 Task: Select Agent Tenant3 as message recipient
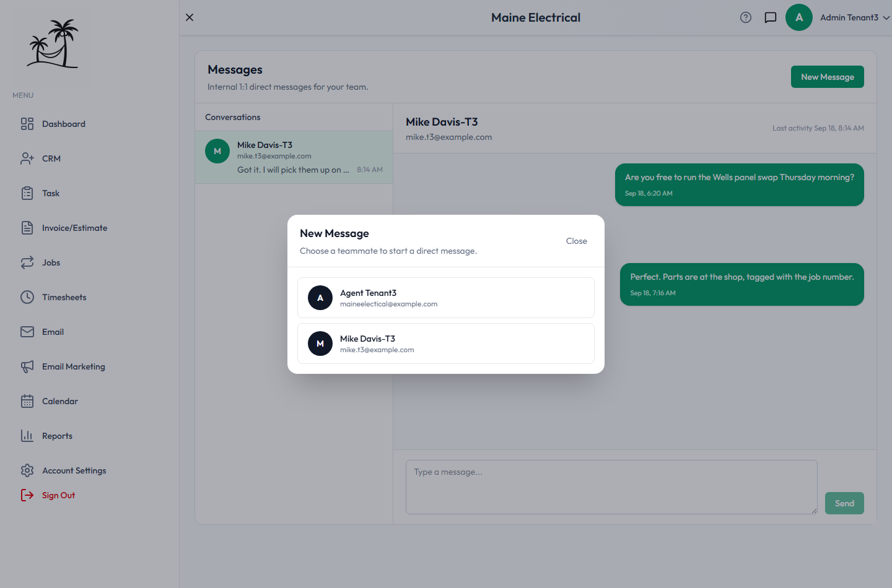click(446, 298)
